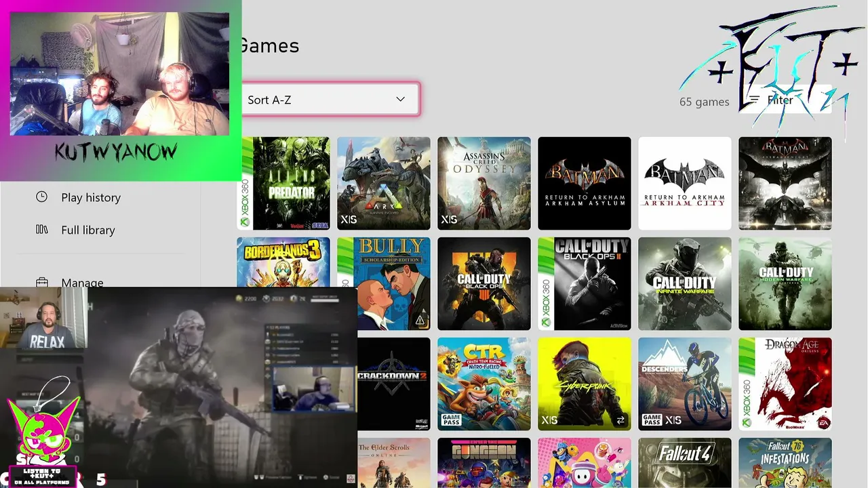Viewport: 868px width, 488px height.
Task: Launch Assassin's Creed Odyssey tile
Action: coord(484,184)
